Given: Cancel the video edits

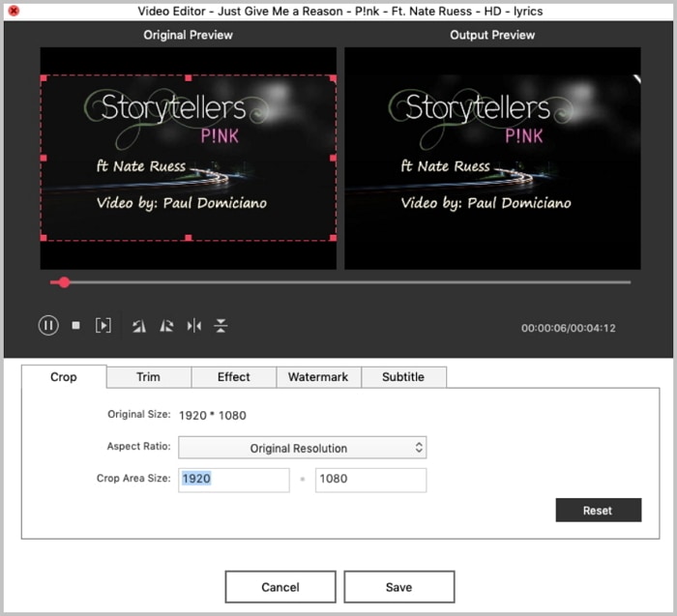Looking at the screenshot, I should pyautogui.click(x=280, y=587).
